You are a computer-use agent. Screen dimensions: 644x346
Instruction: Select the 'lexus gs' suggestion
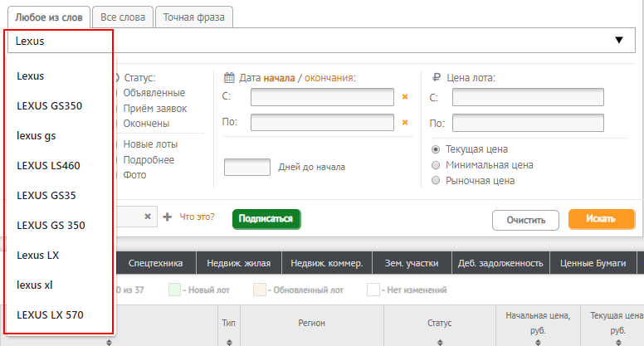37,136
